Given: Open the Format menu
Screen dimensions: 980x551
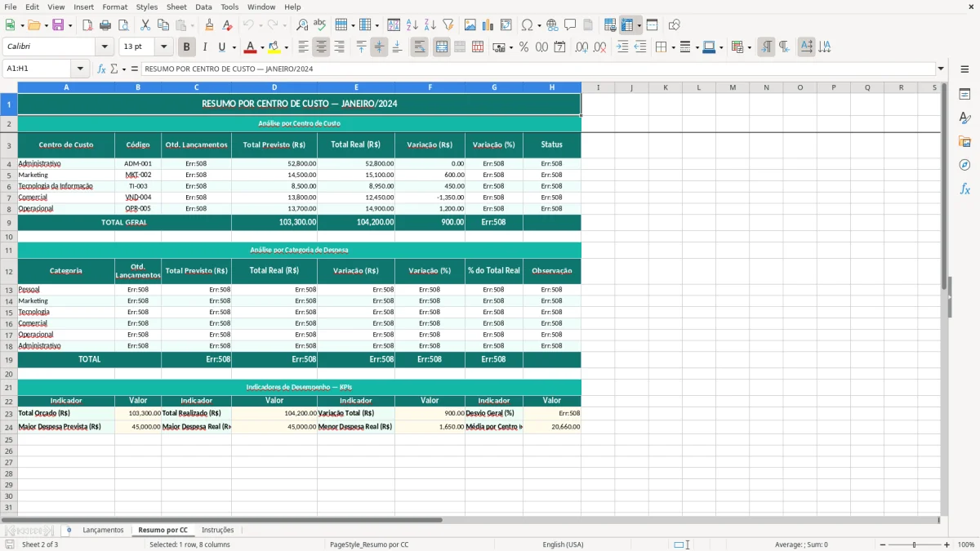Looking at the screenshot, I should (114, 7).
